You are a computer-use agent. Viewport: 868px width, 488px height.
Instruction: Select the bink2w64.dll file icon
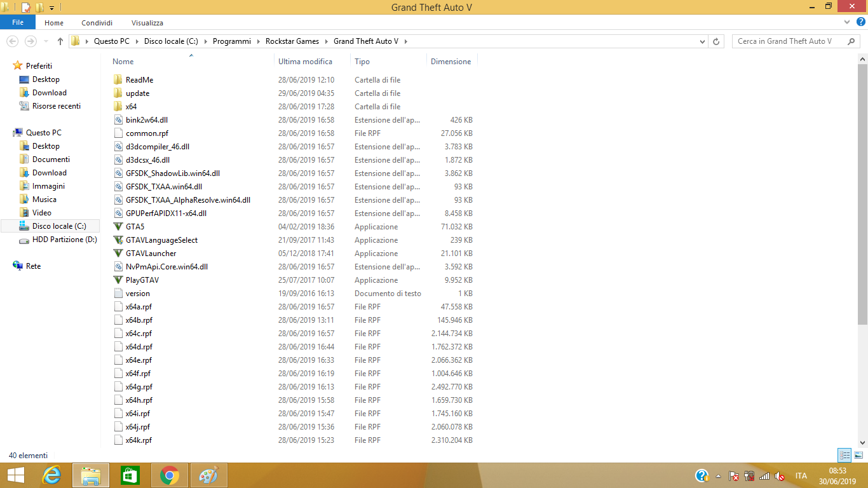118,120
